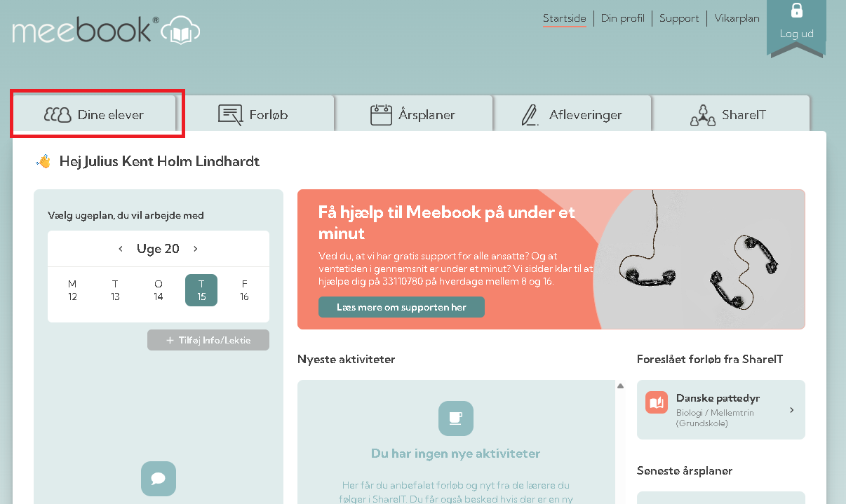Click the Dine elever people icon
Screen dimensions: 846x504
[x=58, y=115]
